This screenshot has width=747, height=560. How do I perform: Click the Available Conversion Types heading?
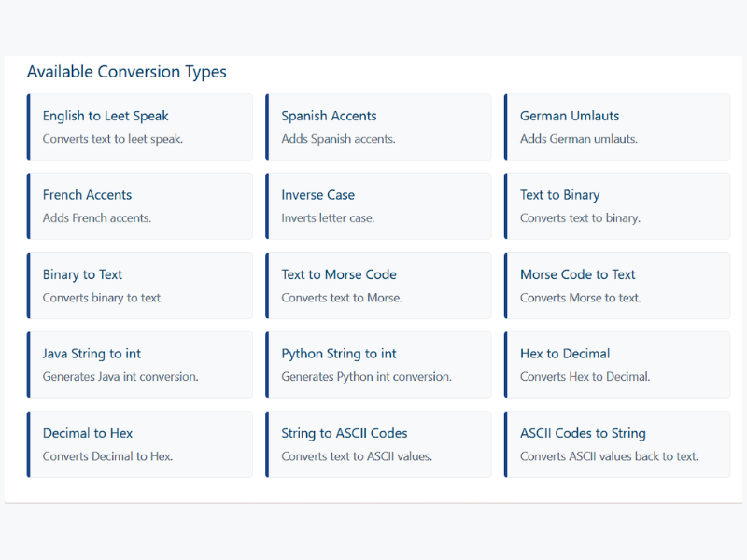pos(127,72)
